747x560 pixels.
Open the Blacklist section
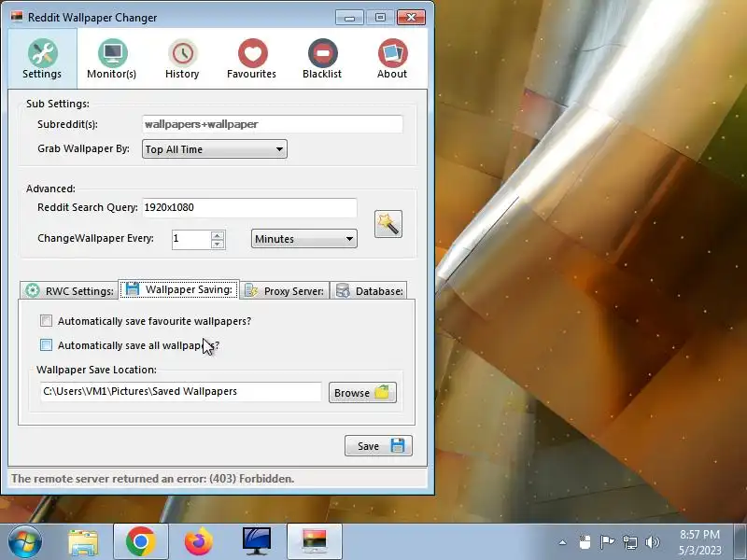[x=322, y=59]
